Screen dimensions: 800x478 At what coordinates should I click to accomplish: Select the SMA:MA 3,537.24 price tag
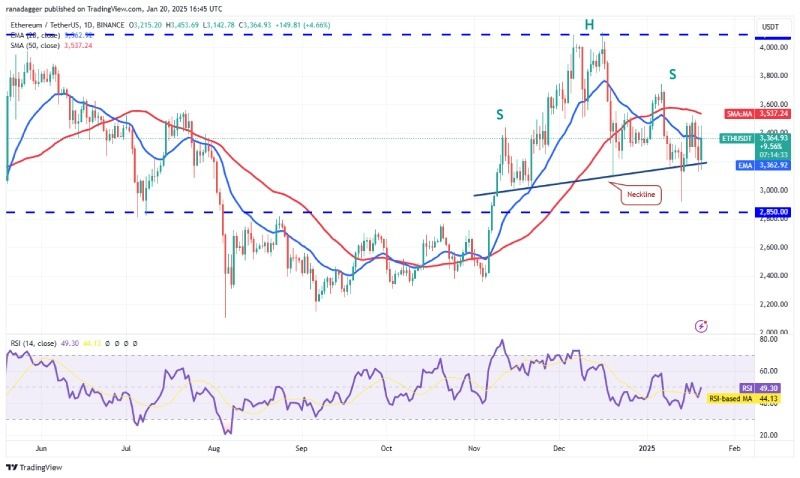click(757, 114)
